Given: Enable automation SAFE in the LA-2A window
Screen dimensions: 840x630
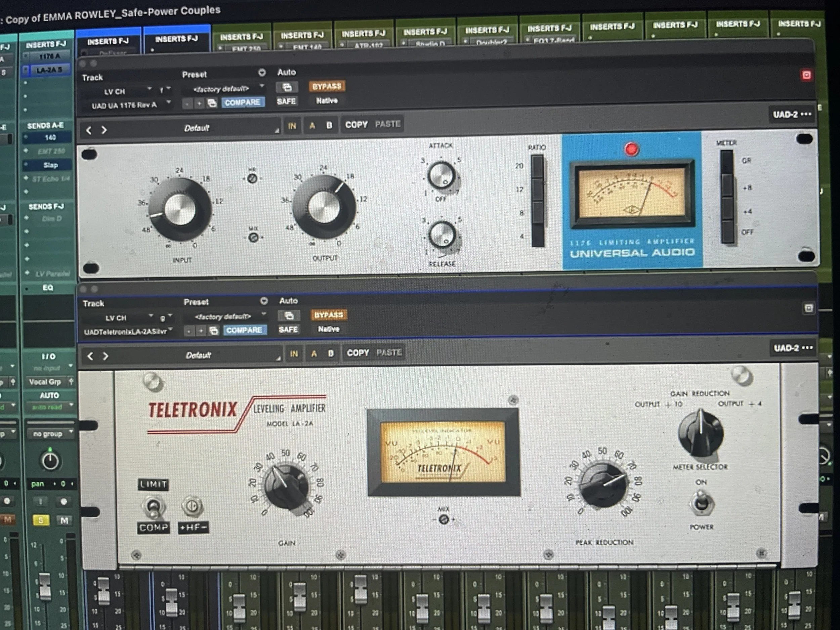Looking at the screenshot, I should click(x=288, y=330).
